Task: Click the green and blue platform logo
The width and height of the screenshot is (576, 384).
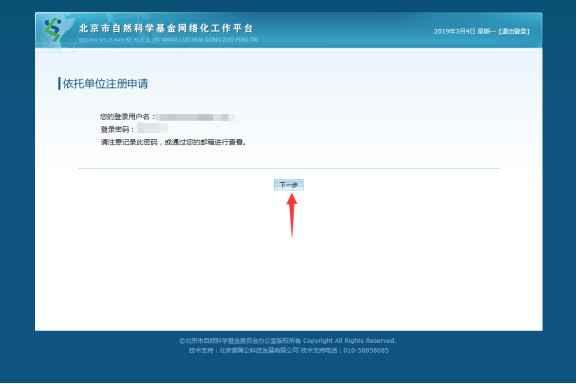Action: point(53,30)
